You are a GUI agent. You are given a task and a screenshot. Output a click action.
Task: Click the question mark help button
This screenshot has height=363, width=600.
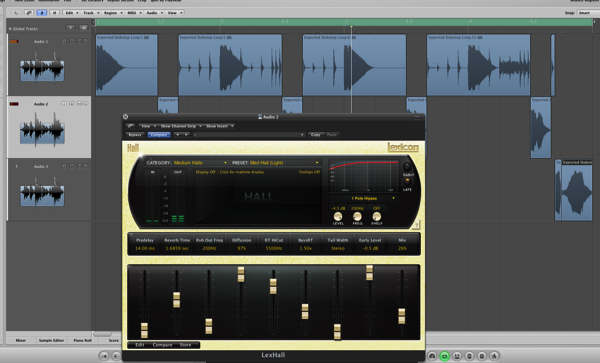[x=416, y=225]
